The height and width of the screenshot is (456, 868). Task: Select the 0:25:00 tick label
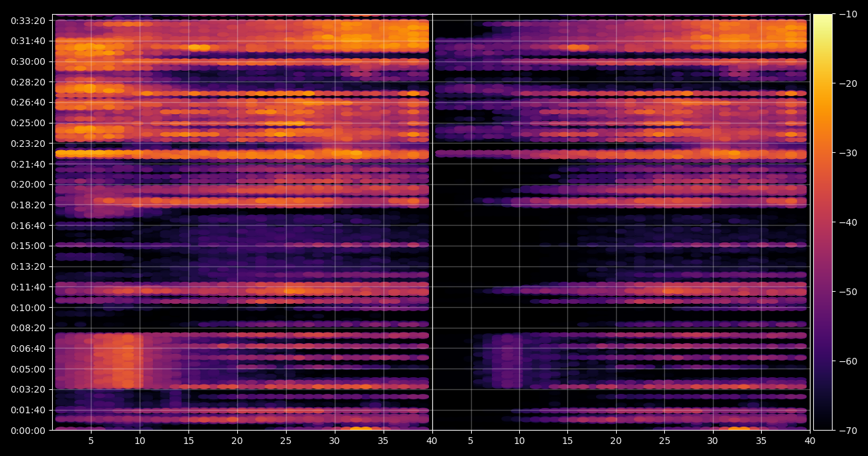point(28,123)
